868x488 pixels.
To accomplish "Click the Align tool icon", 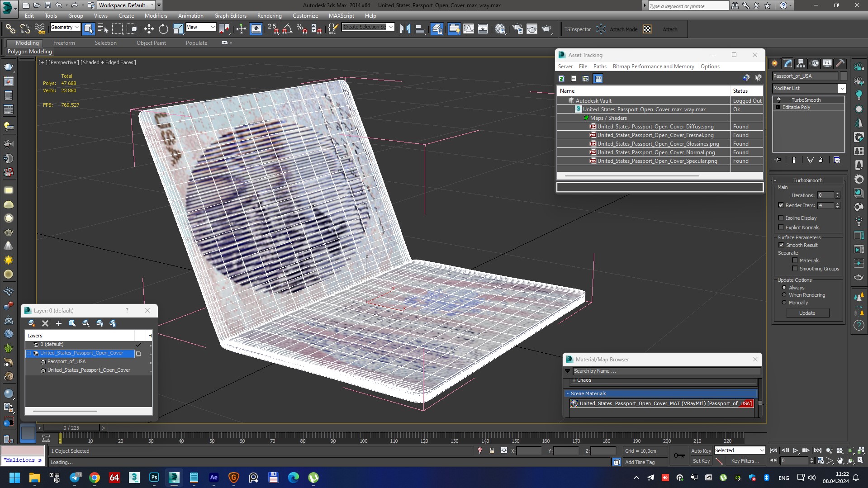I will (420, 29).
